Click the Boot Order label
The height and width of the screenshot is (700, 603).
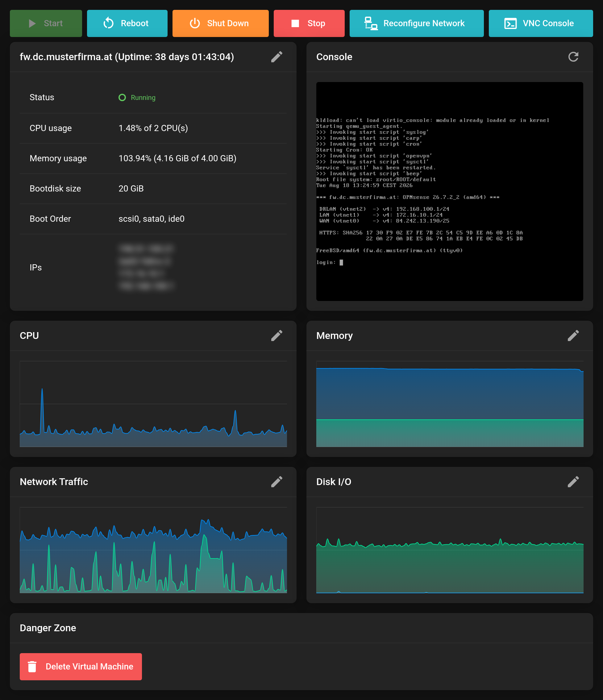50,219
